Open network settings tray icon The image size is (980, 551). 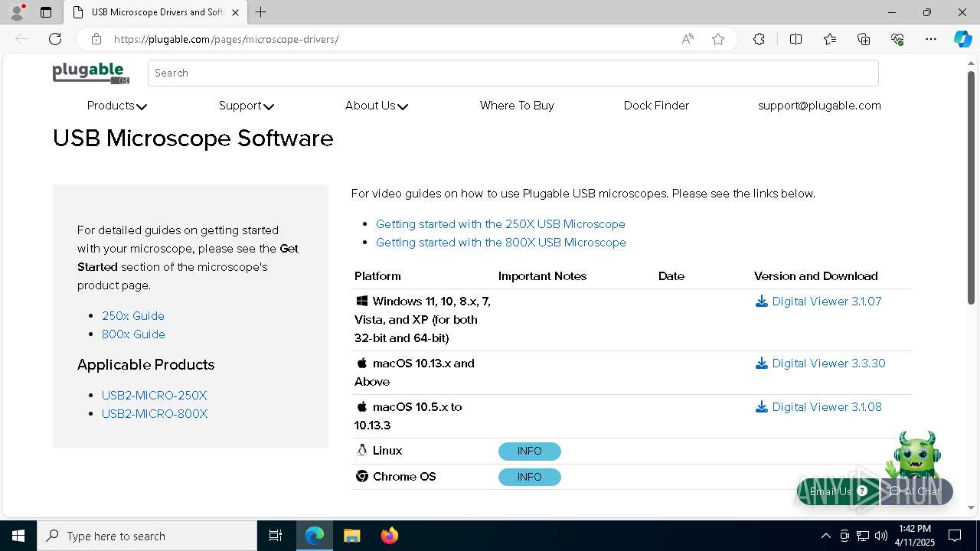pyautogui.click(x=863, y=536)
